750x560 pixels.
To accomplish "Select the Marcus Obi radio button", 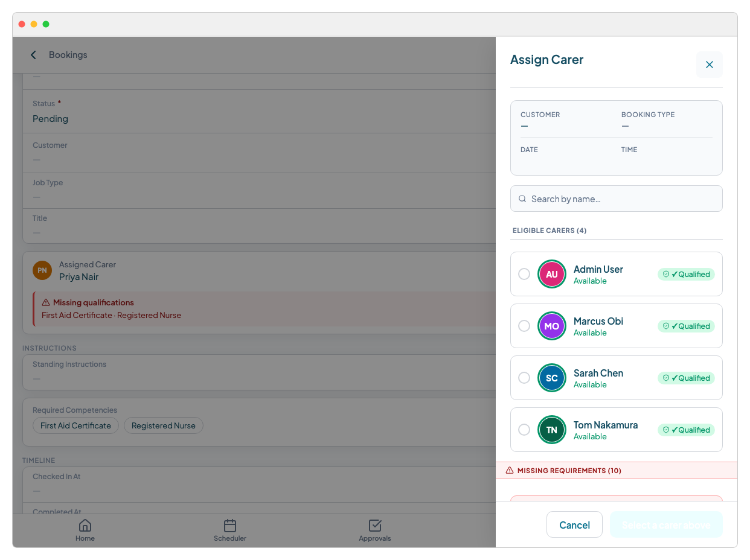I will tap(524, 326).
